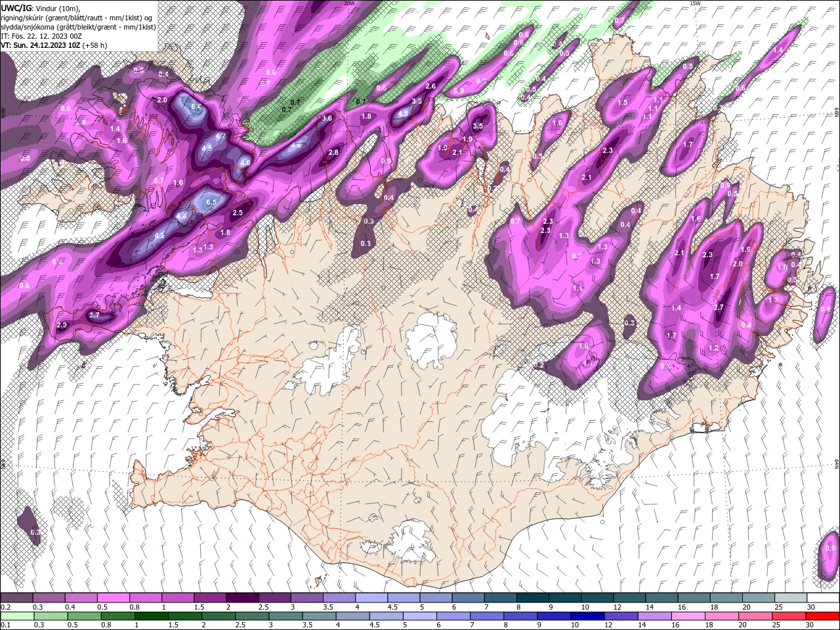Click the 2.6 precipitation value

430,86
